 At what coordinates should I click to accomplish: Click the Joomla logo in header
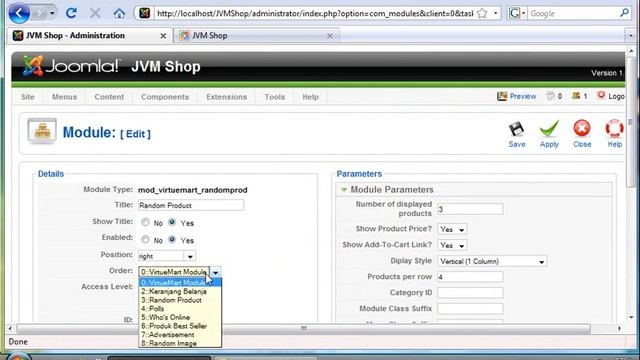pyautogui.click(x=71, y=66)
